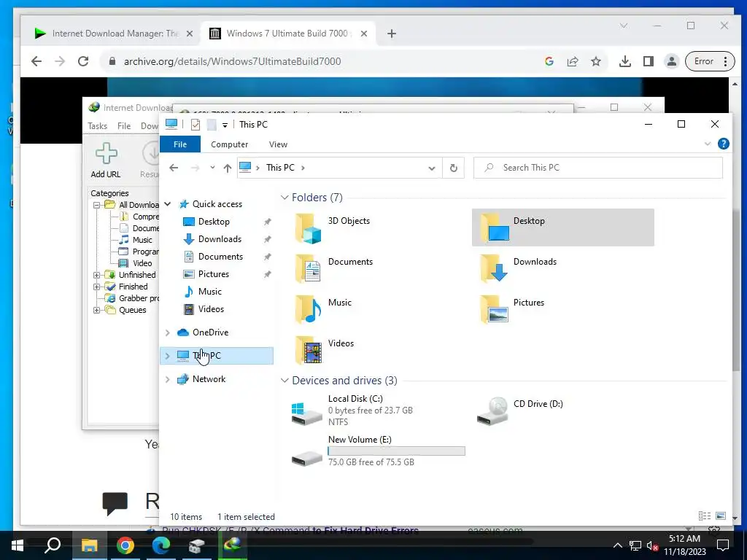Close the Windows 7 Ultimate Build tab
The width and height of the screenshot is (747, 560).
pos(364,34)
